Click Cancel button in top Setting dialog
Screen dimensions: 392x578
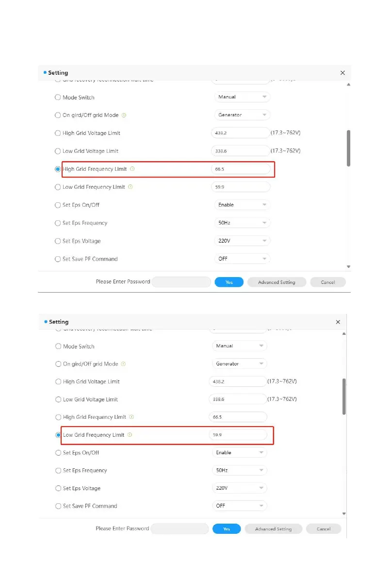[x=328, y=282]
